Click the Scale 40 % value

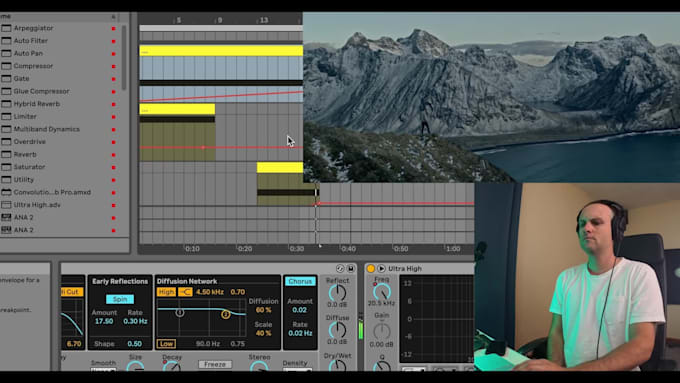click(264, 333)
